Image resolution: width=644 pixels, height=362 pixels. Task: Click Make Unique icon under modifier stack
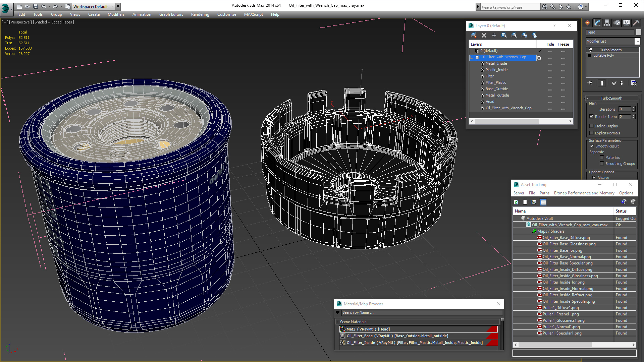pos(614,83)
